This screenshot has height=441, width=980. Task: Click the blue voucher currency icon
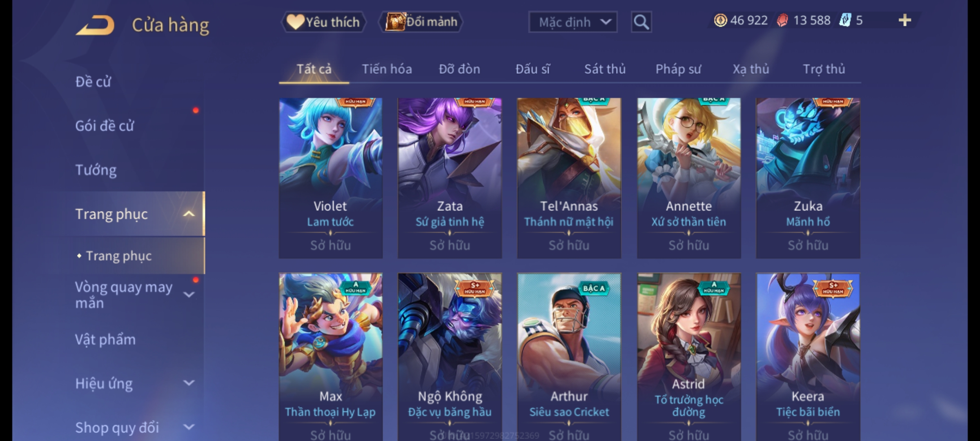click(845, 20)
